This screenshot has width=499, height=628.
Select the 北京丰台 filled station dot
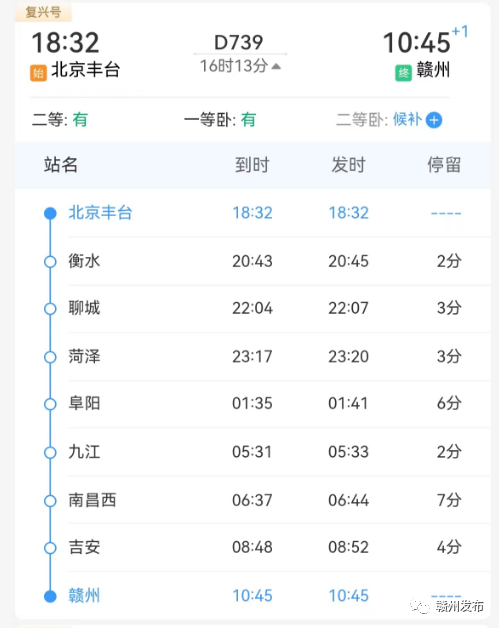click(50, 213)
